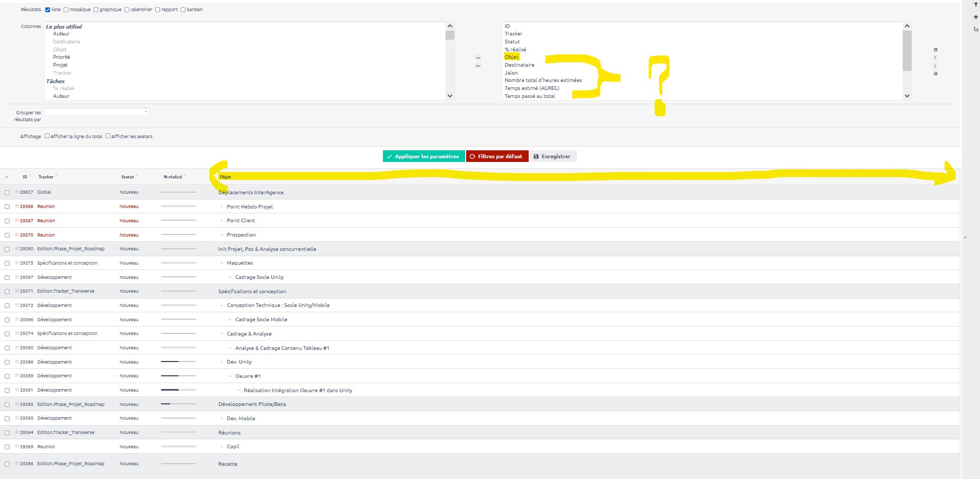
Task: Select Nombre total d'heures estimées column
Action: [x=543, y=80]
